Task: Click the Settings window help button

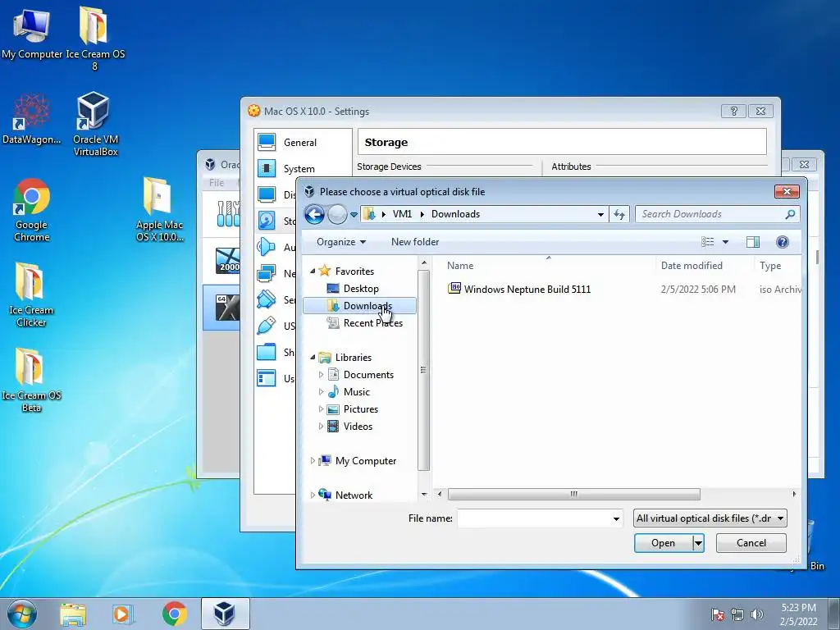Action: 734,111
